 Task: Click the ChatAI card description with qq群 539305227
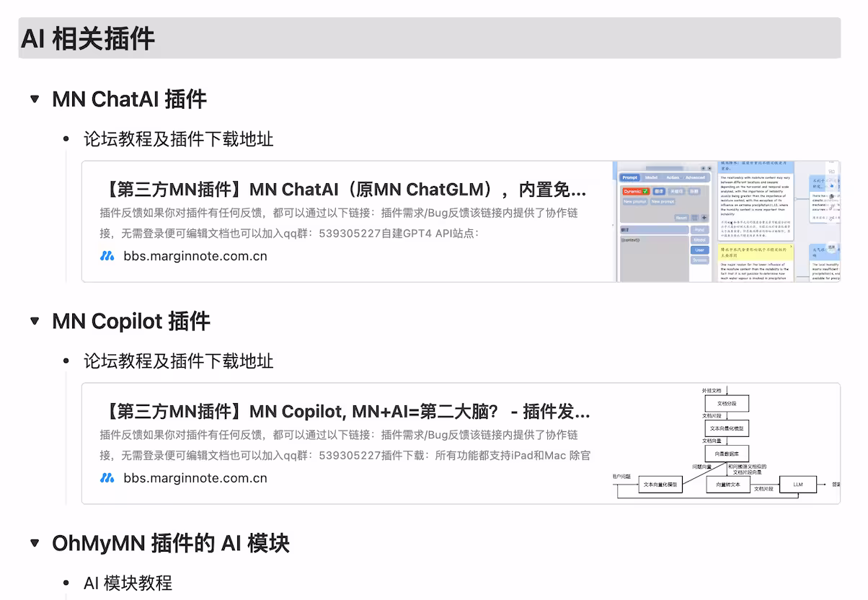(339, 223)
